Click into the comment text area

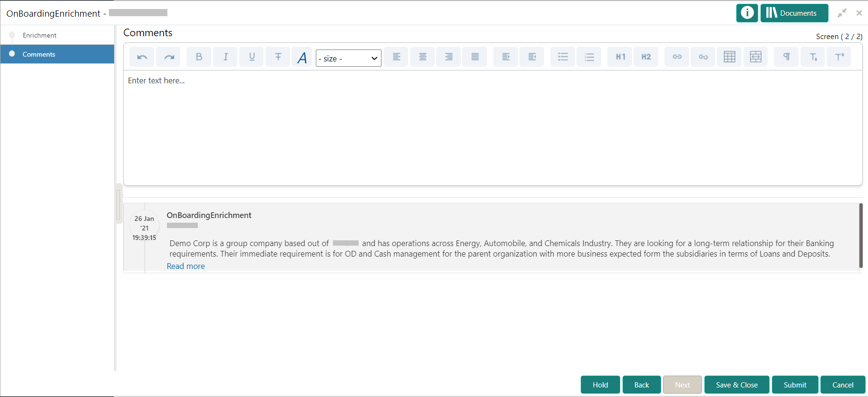pos(493,128)
